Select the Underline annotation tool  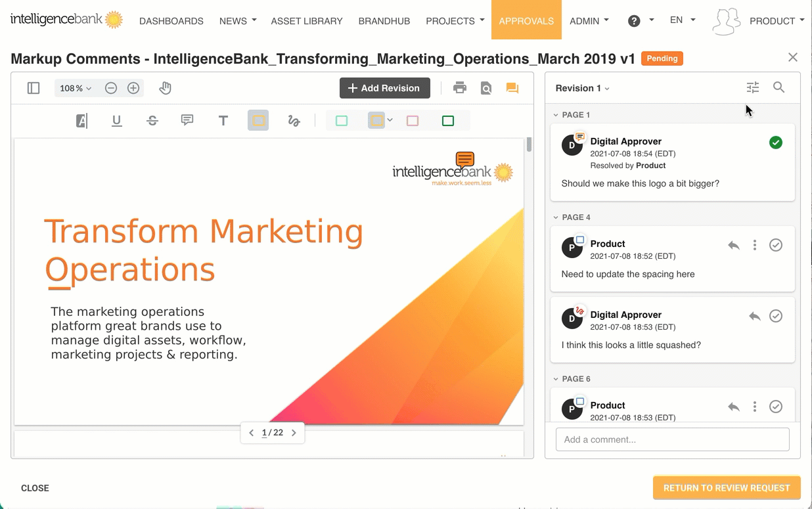[x=117, y=121]
